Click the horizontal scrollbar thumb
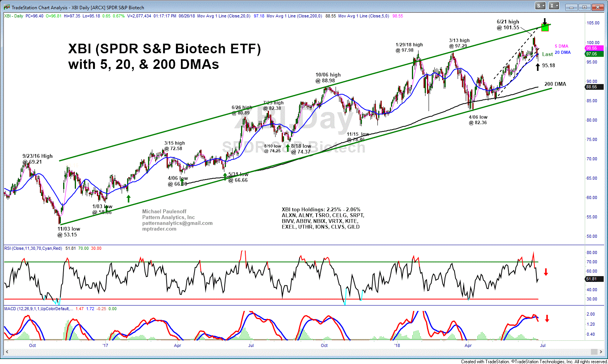This screenshot has height=364, width=608. (594, 352)
